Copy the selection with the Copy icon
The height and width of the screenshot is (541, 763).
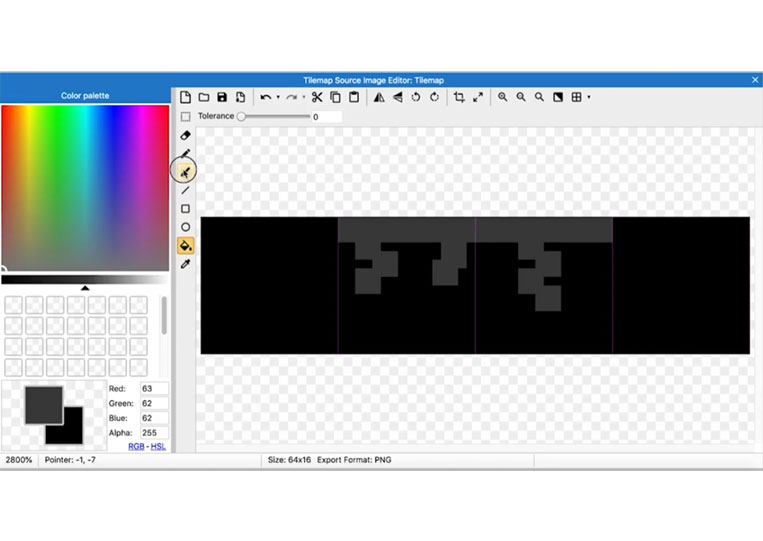(x=335, y=97)
